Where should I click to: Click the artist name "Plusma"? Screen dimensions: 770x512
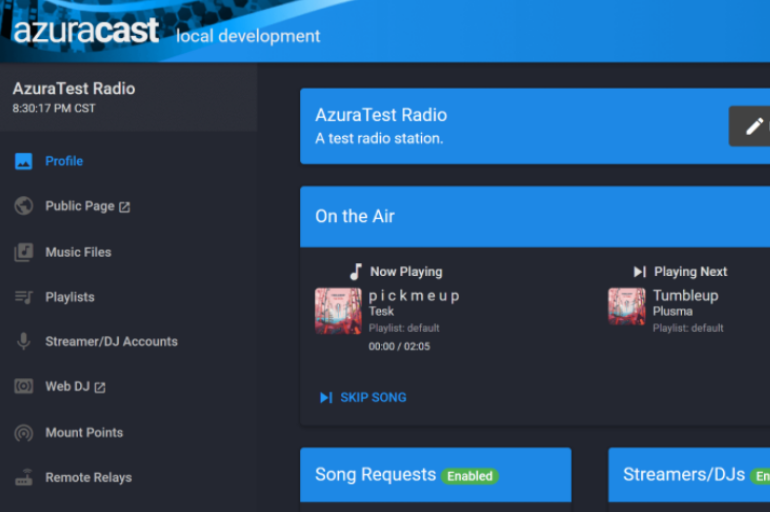(x=673, y=311)
